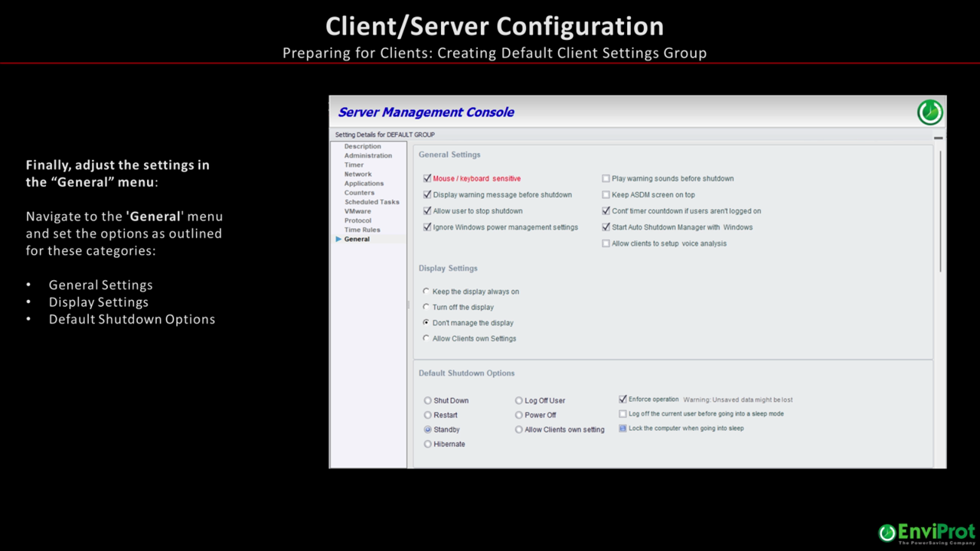Enable Play warning sounds before shutdown
This screenshot has height=551, width=980.
click(606, 178)
